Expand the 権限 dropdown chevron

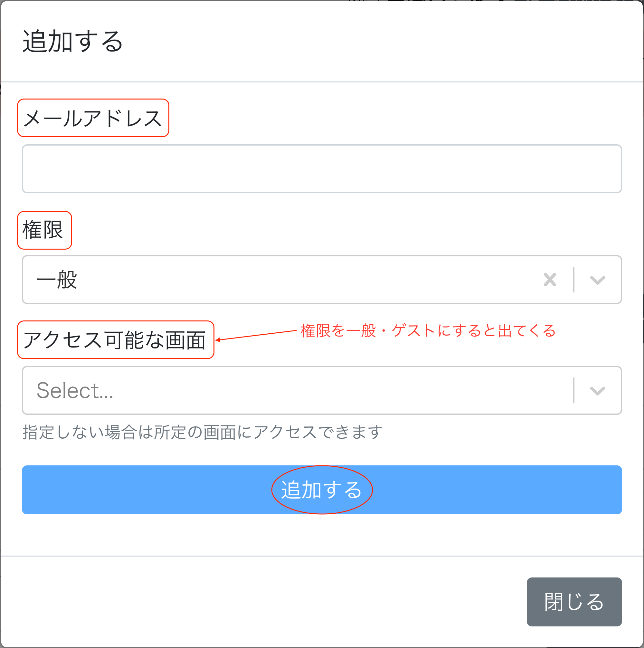coord(597,280)
